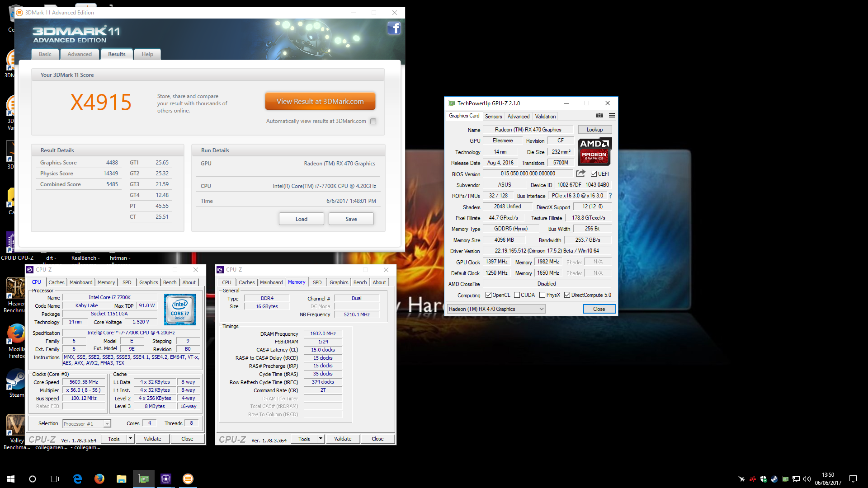Click network icon in system tray
The image size is (868, 488).
(x=796, y=479)
